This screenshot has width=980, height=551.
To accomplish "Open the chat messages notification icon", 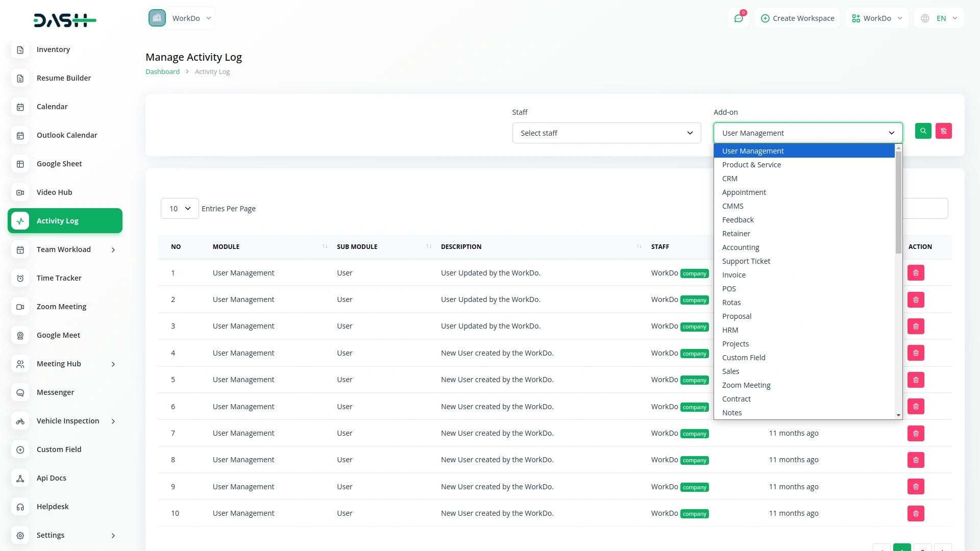I will [x=739, y=18].
